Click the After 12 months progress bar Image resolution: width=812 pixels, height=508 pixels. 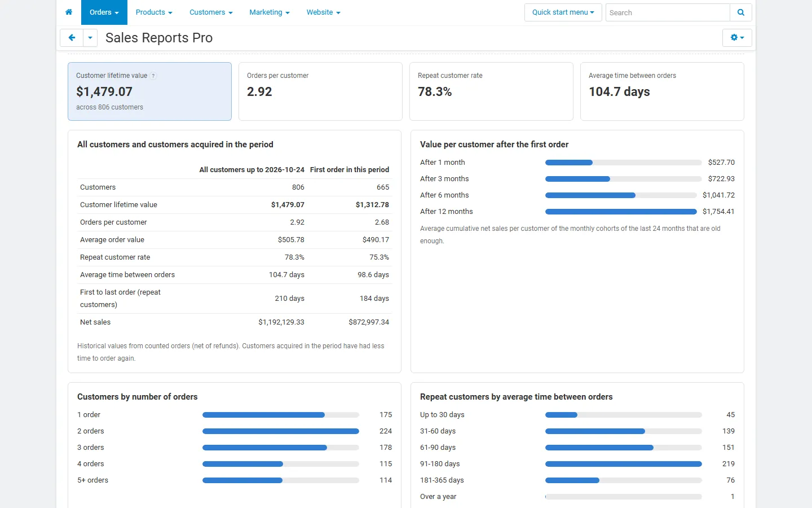[621, 212]
